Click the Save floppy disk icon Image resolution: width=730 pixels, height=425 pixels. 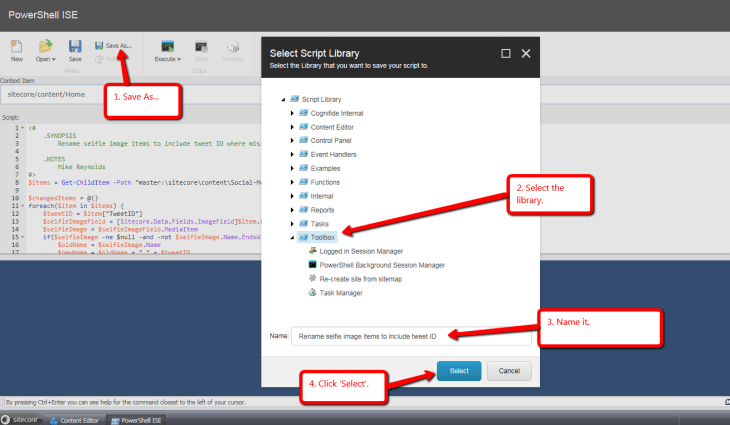[x=75, y=46]
